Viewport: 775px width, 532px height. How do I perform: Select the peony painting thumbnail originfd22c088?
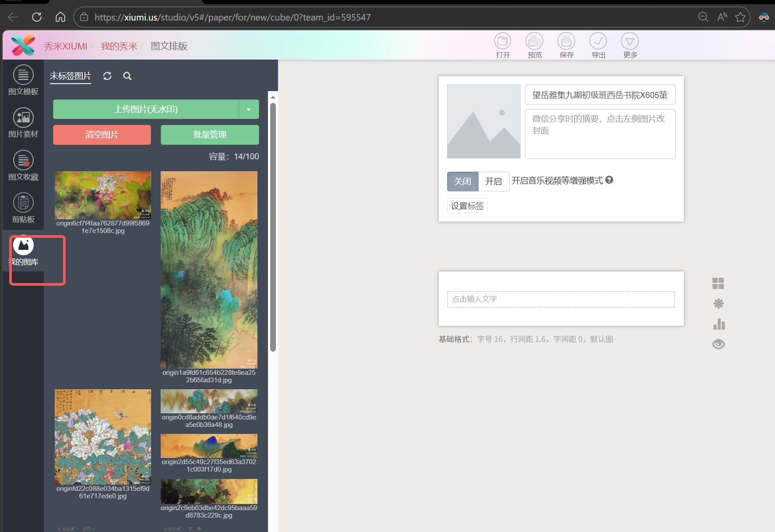(x=103, y=437)
